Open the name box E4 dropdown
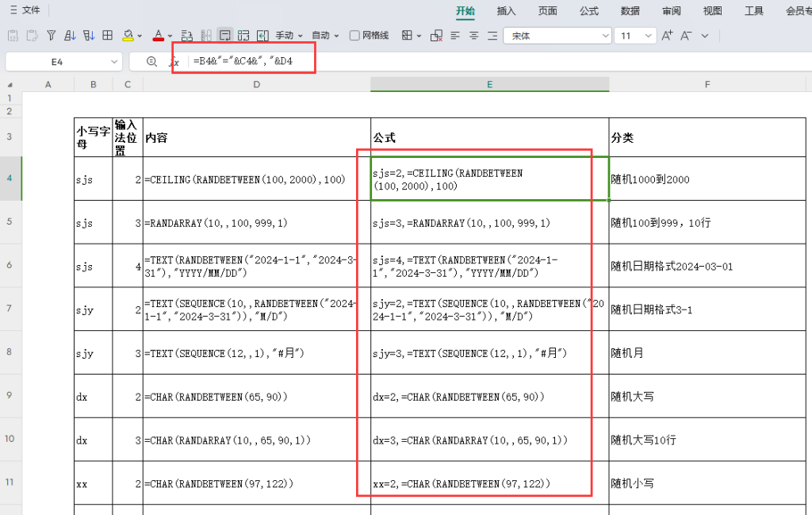This screenshot has height=515, width=812. pos(114,62)
